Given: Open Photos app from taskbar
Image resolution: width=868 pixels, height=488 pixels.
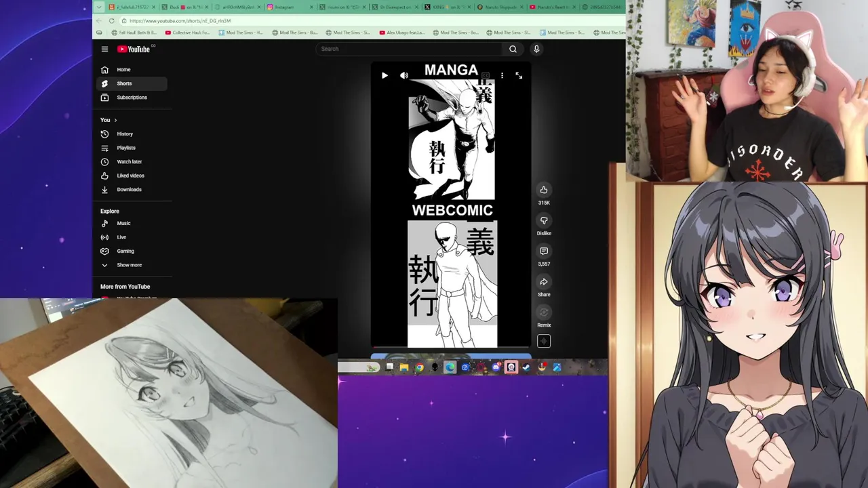Looking at the screenshot, I should point(557,367).
